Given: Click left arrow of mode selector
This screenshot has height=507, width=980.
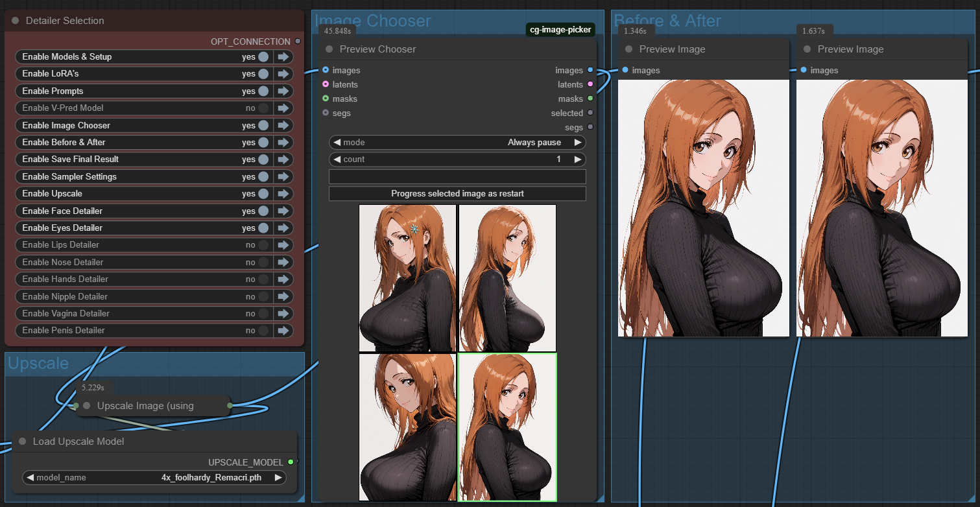Looking at the screenshot, I should [x=337, y=143].
